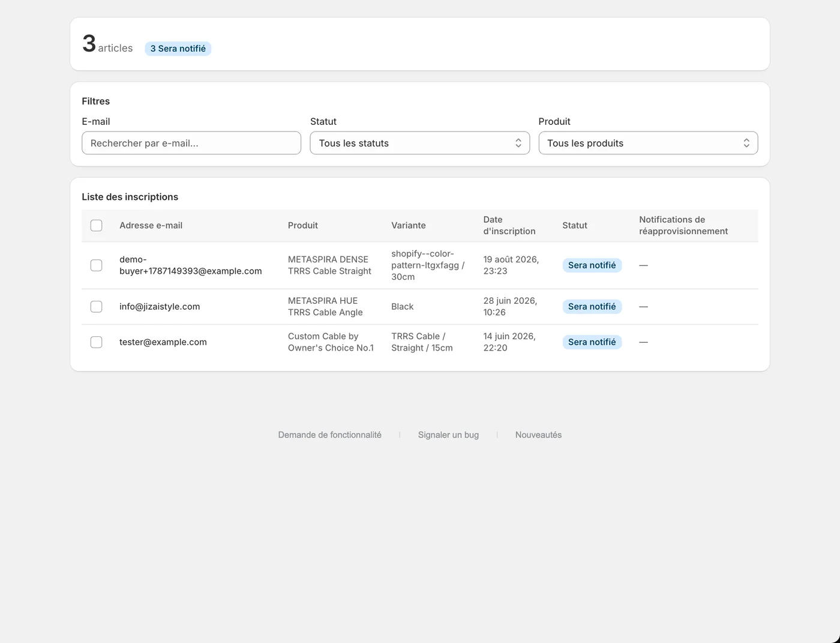Tick checkbox for info@jizaistyle.com
This screenshot has width=840, height=643.
tap(96, 307)
